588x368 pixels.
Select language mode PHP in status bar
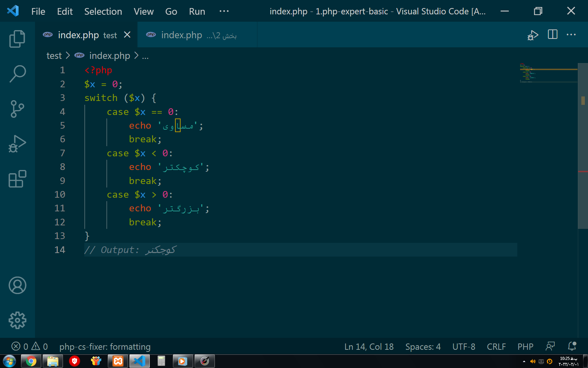tap(525, 347)
